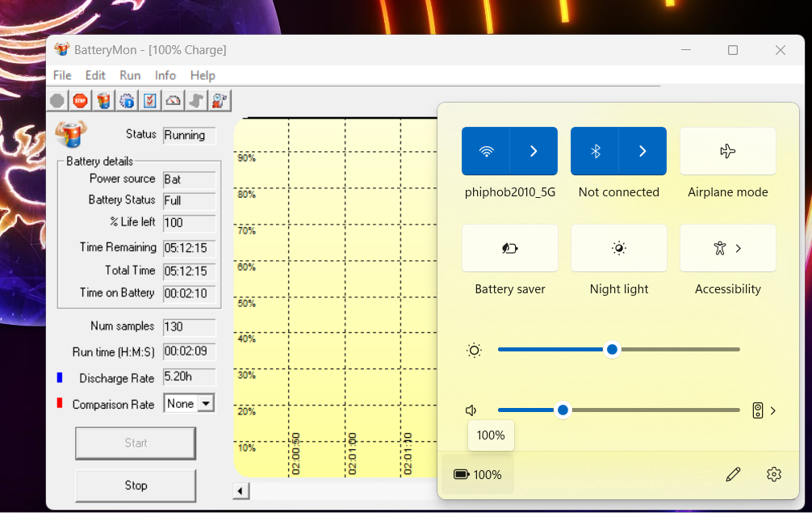Click the 90% chart axis label
This screenshot has width=812, height=513.
246,158
